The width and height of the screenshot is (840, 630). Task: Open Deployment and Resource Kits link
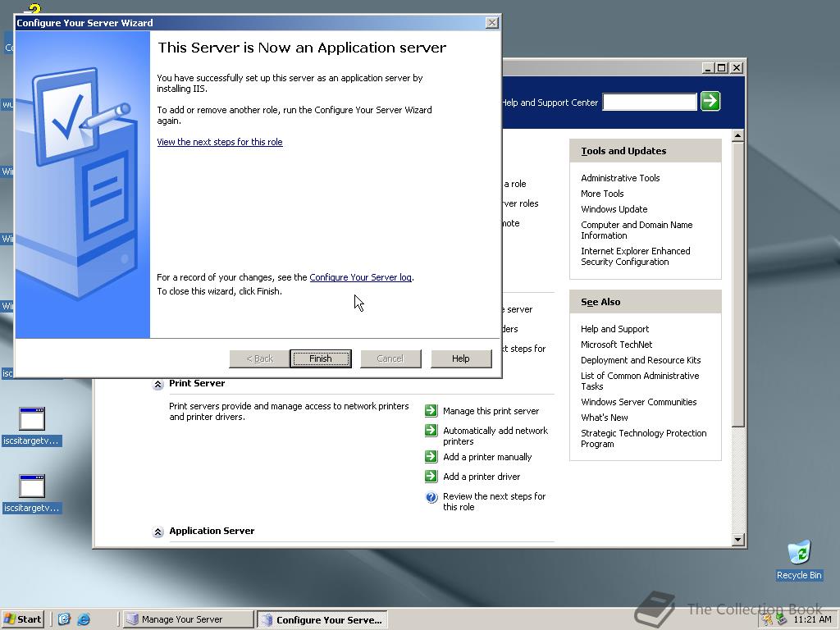[x=641, y=360]
